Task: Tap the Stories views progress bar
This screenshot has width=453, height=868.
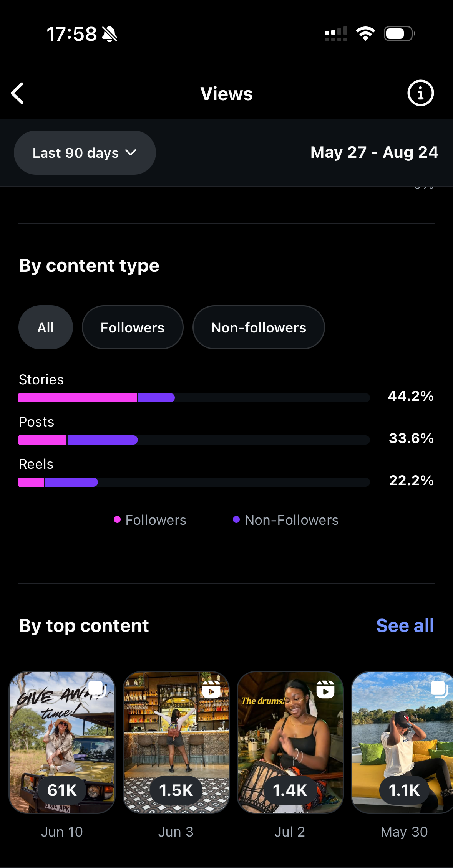Action: pyautogui.click(x=194, y=398)
